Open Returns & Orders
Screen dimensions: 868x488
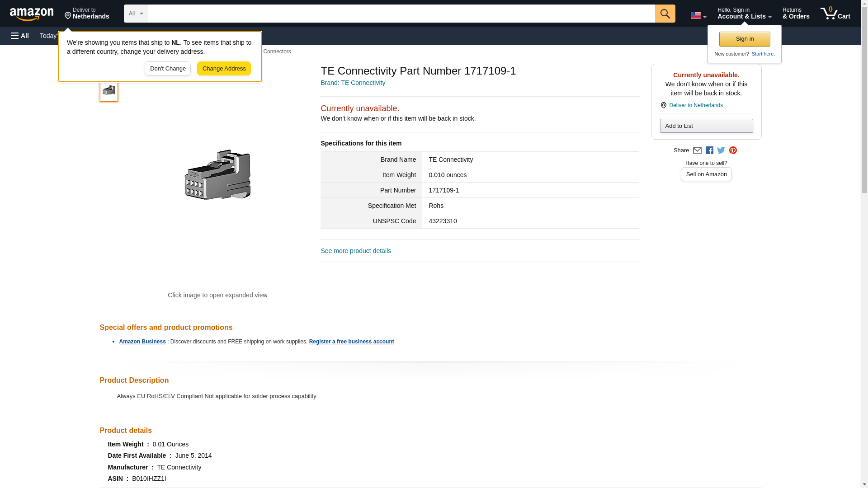click(x=796, y=14)
